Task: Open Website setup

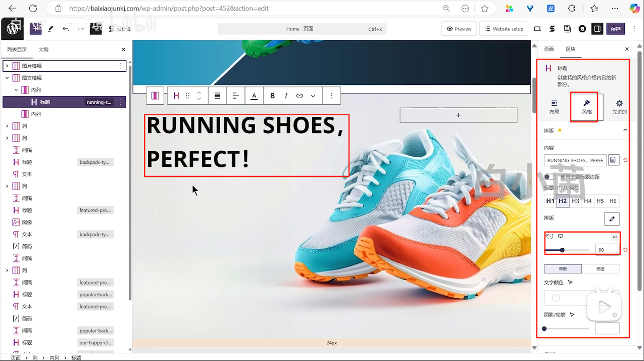Action: [x=504, y=29]
